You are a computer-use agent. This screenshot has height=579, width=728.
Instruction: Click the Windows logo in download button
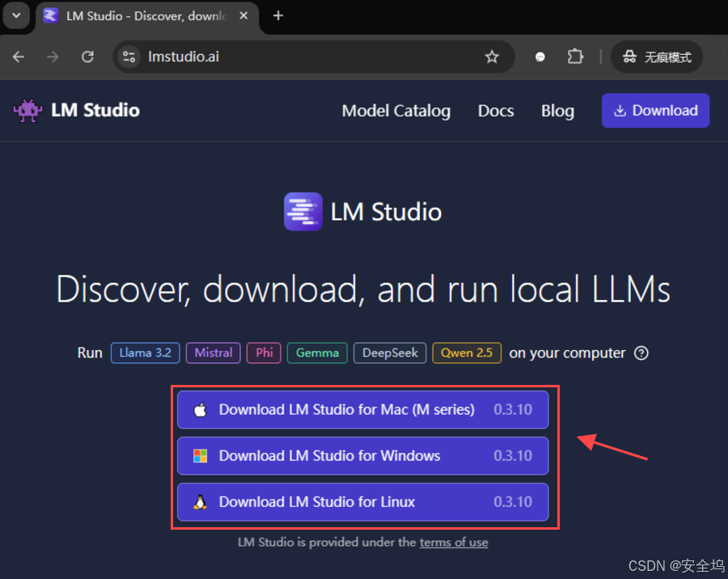click(x=200, y=455)
